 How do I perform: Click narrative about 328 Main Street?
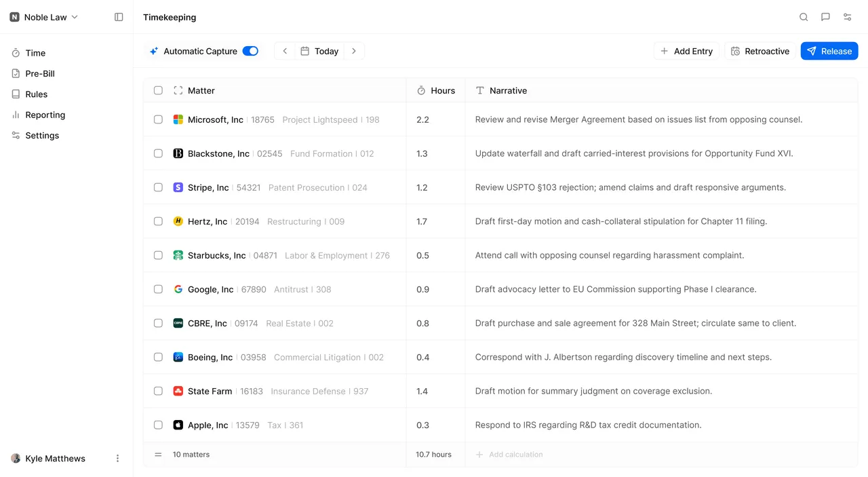[x=635, y=323]
